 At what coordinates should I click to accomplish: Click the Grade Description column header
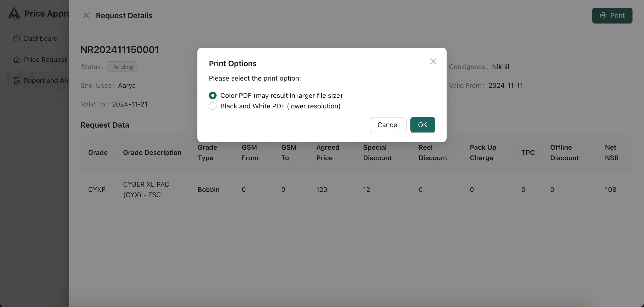(152, 153)
